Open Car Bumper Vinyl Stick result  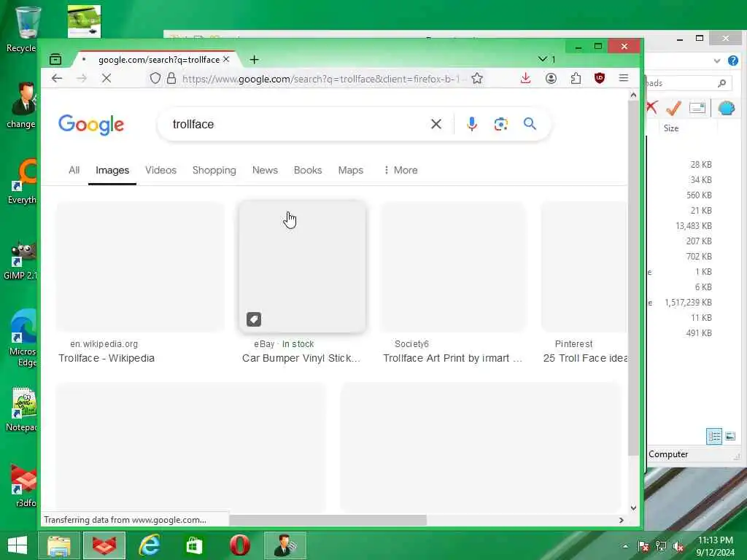tap(301, 358)
